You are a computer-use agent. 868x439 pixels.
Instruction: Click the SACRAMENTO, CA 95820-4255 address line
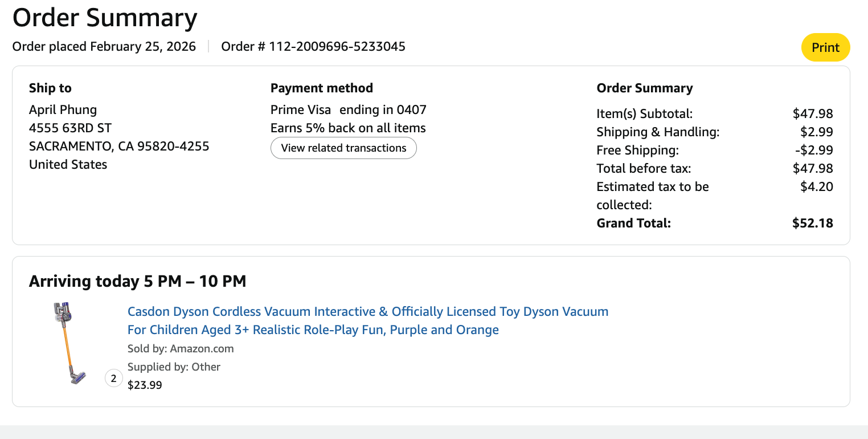point(119,147)
